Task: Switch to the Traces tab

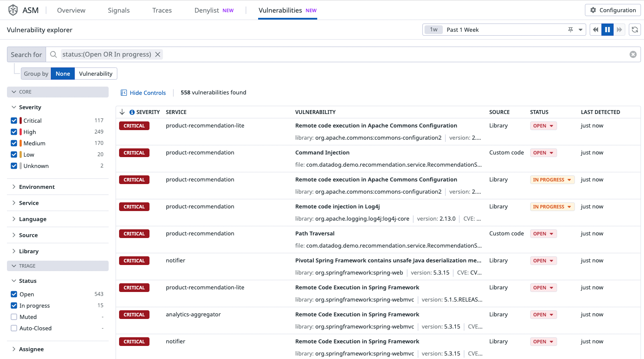Action: (x=162, y=10)
